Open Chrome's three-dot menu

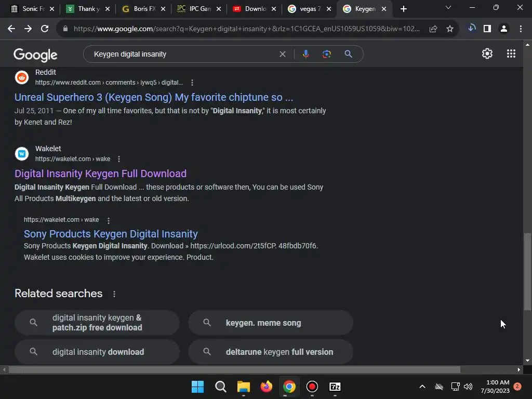pos(521,29)
